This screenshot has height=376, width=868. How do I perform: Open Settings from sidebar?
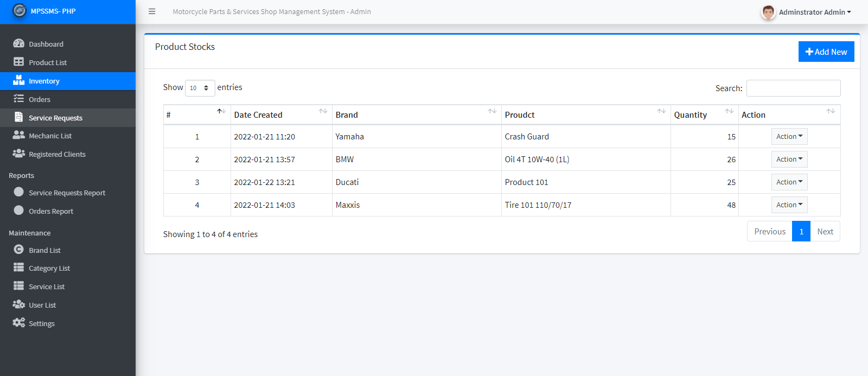tap(68, 323)
